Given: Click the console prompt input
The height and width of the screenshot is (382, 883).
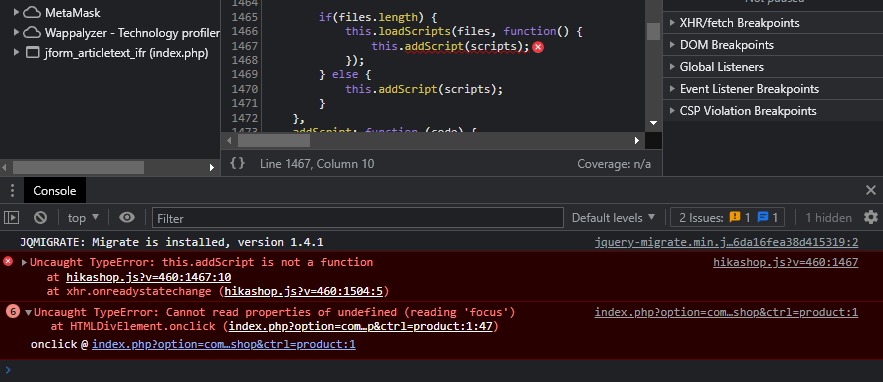Looking at the screenshot, I should coord(442,370).
